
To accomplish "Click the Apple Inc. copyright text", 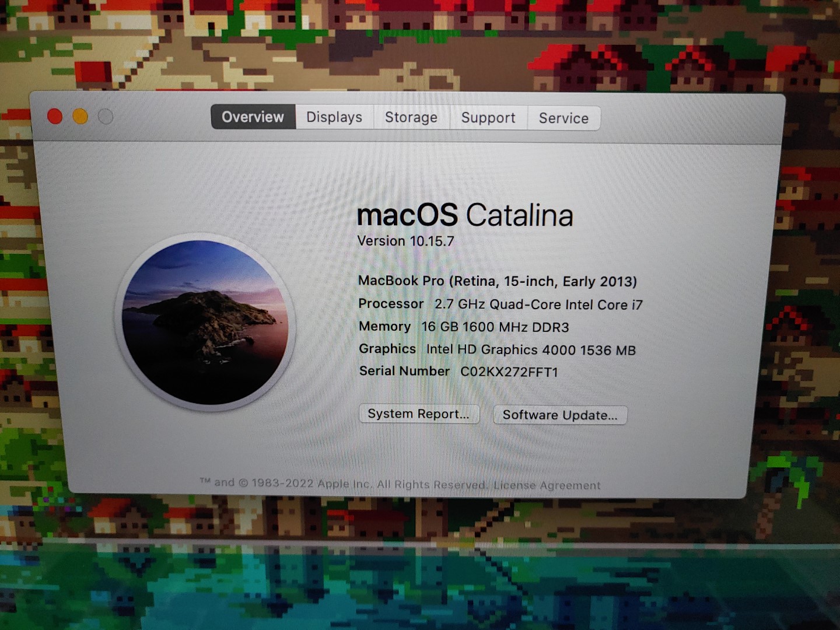I will tap(344, 484).
